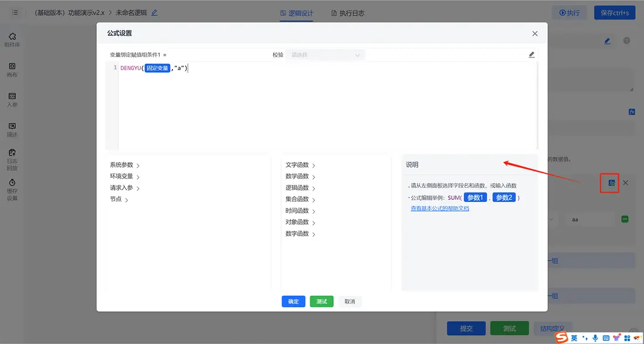Image resolution: width=644 pixels, height=344 pixels.
Task: Expand 节点 category
Action: coord(118,200)
